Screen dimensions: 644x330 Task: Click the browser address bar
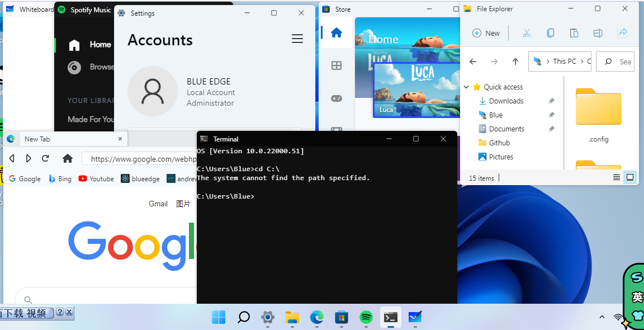[x=140, y=159]
